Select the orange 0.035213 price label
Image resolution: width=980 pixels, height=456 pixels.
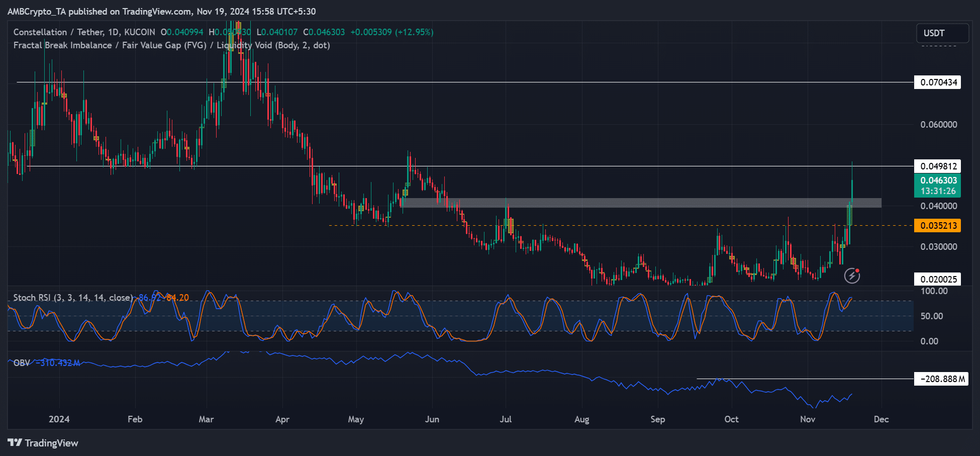tap(938, 225)
